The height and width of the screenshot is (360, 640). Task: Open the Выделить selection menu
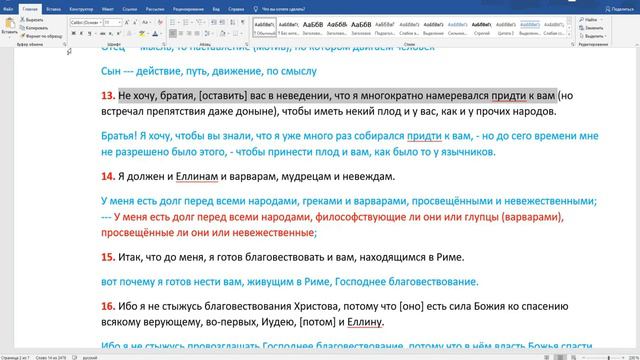click(593, 36)
